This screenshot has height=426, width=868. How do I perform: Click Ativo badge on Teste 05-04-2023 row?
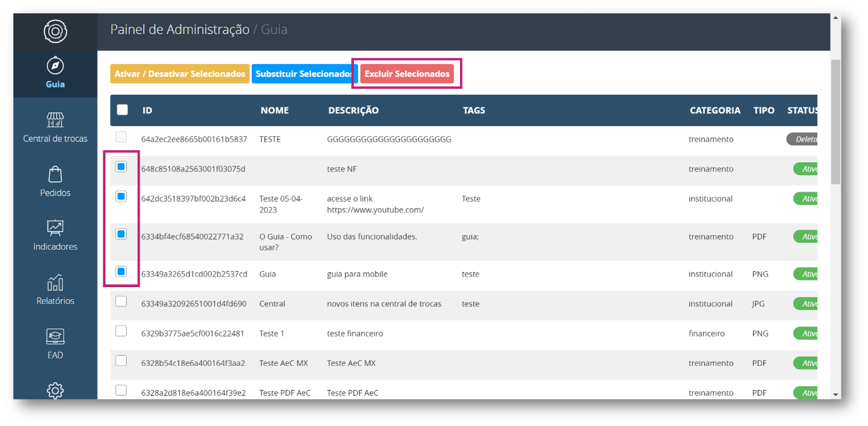point(805,199)
